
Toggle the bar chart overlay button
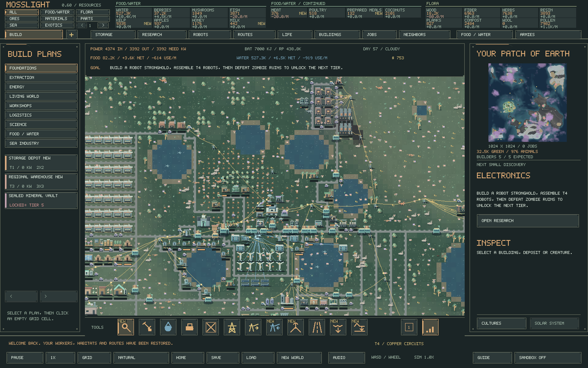pos(430,327)
